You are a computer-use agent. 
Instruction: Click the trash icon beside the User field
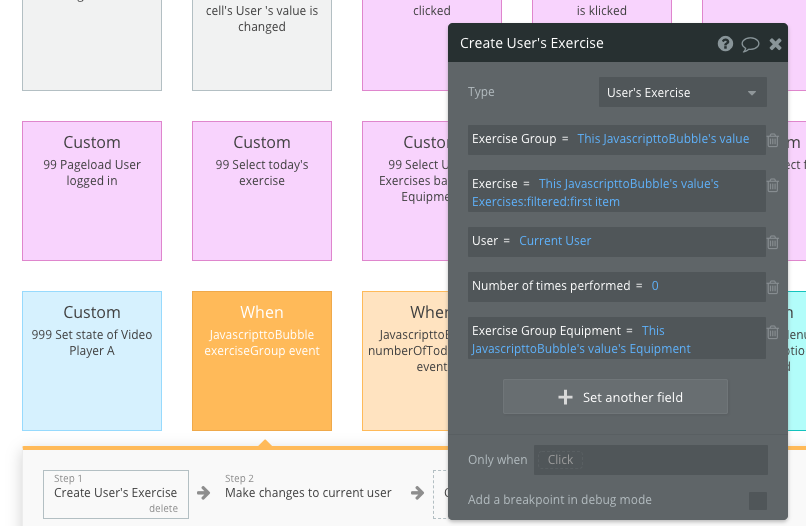773,242
